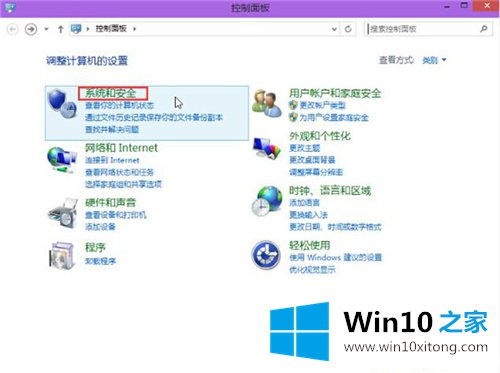Open 时钟、语言和区域 category heading

[330, 191]
